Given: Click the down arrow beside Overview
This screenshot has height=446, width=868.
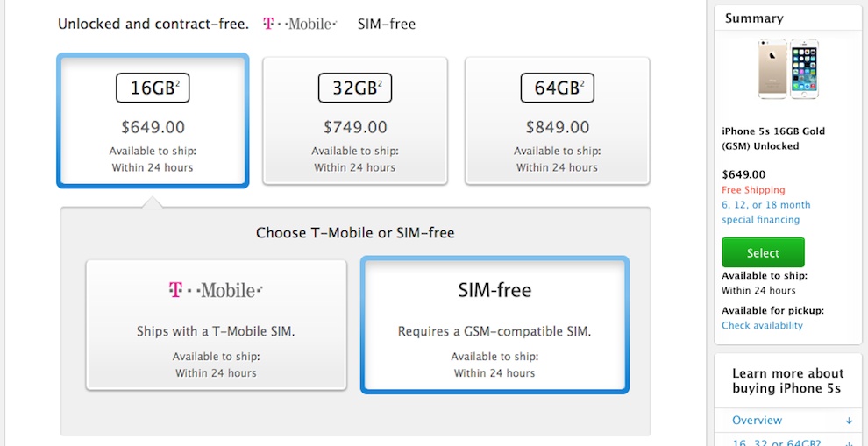Looking at the screenshot, I should 850,421.
